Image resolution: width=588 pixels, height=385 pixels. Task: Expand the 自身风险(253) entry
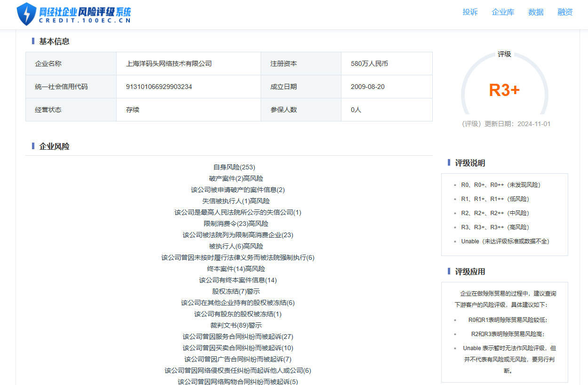(234, 167)
